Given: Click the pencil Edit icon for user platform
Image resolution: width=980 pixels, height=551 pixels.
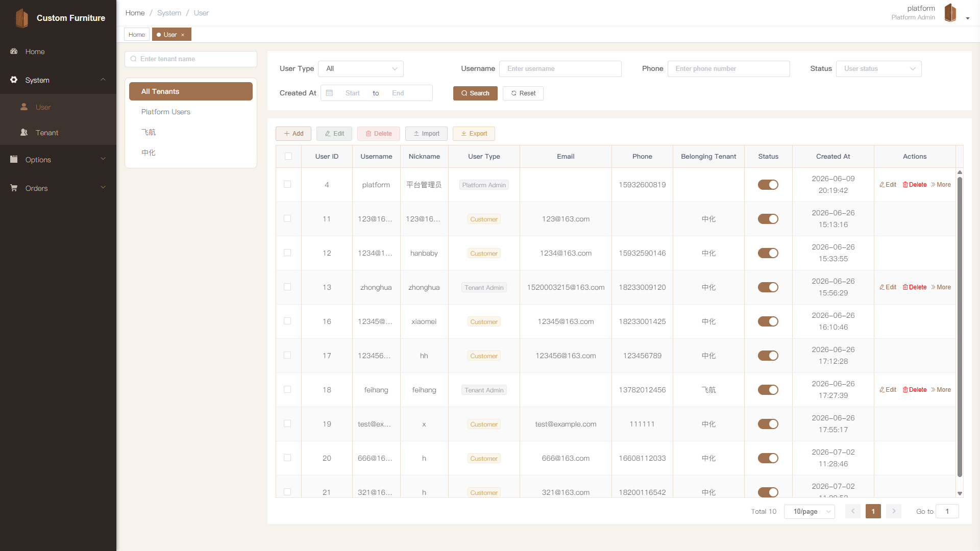Looking at the screenshot, I should tap(882, 185).
